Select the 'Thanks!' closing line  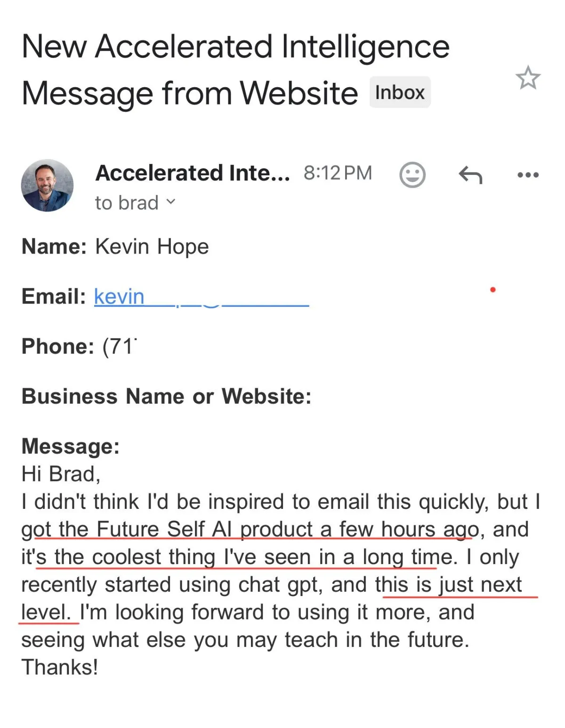tap(60, 667)
